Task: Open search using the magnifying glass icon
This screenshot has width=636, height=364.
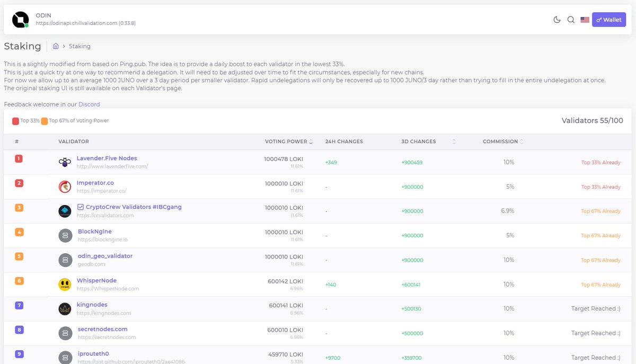Action: click(x=571, y=19)
